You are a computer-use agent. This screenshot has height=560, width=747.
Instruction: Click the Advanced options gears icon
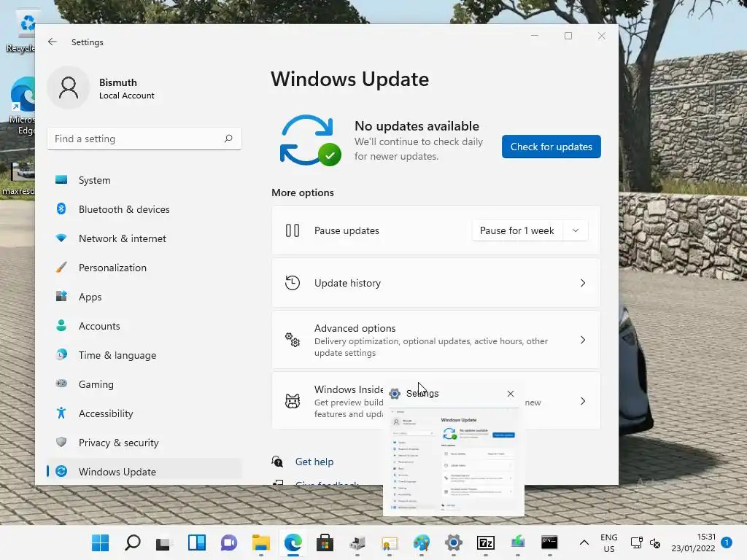[x=293, y=340]
